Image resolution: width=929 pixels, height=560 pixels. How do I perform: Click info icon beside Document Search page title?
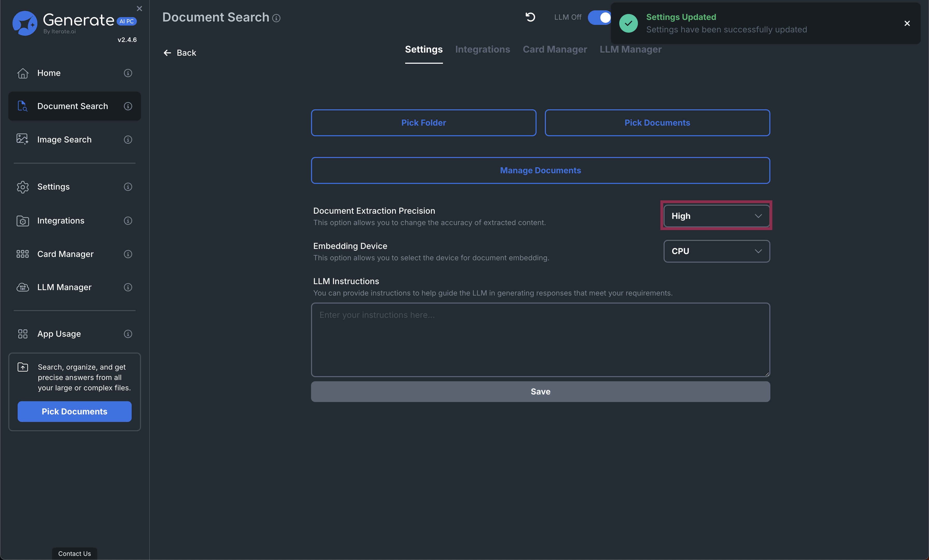(x=276, y=18)
